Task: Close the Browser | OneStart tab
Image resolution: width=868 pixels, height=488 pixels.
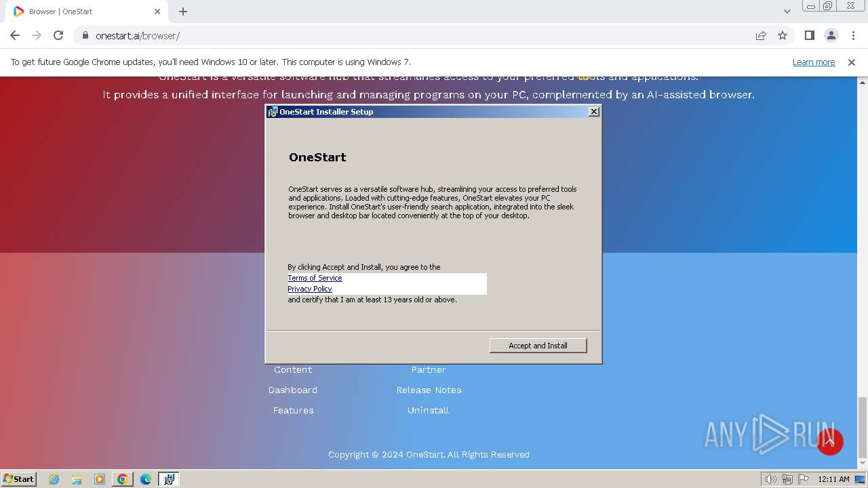Action: [x=157, y=12]
